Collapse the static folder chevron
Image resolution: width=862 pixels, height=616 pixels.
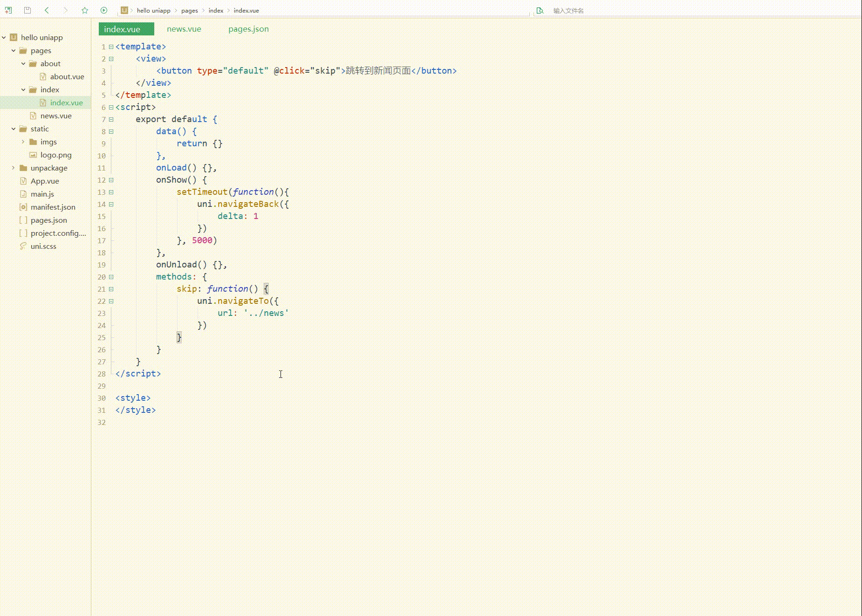(14, 129)
